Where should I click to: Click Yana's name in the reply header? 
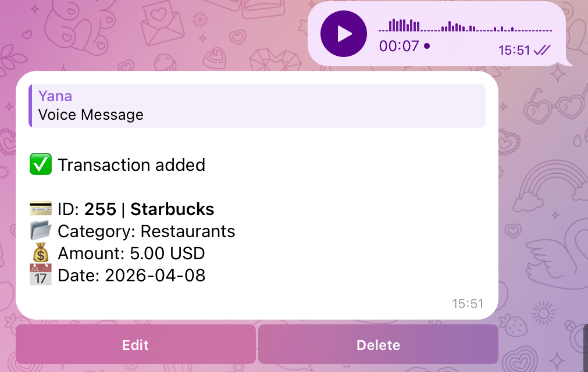55,95
